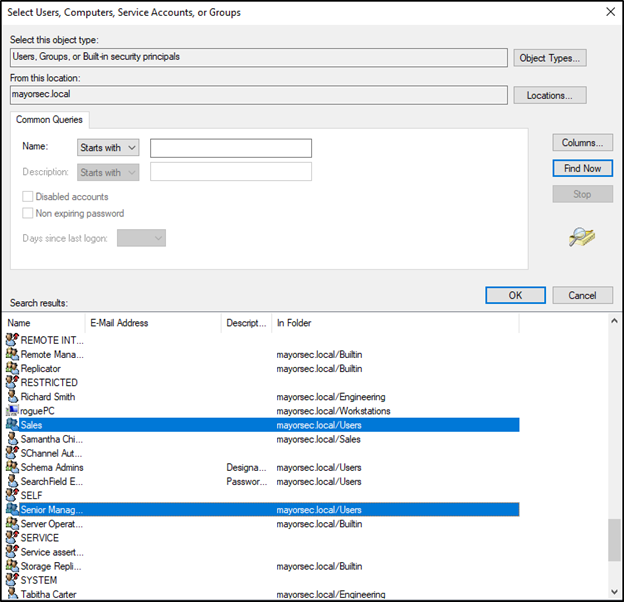Open the Name 'Starts with' dropdown
Screen dimensions: 624x602
point(108,148)
